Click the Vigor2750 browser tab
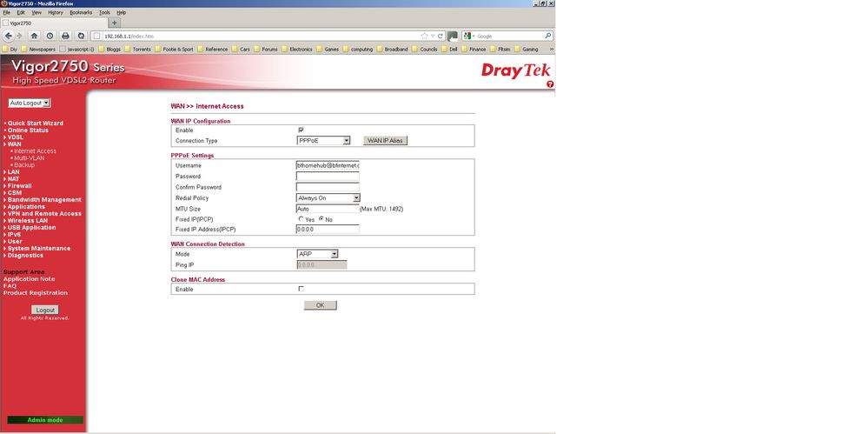This screenshot has height=434, width=868. click(54, 23)
